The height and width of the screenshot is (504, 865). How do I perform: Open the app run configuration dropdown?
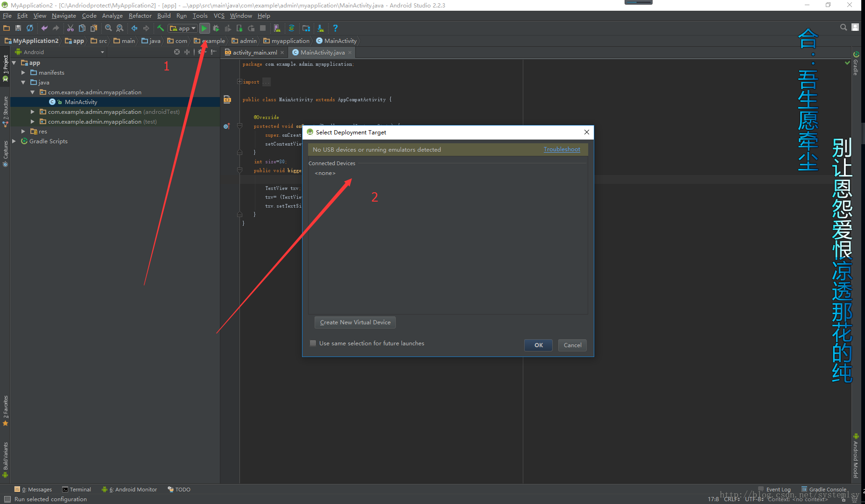183,28
